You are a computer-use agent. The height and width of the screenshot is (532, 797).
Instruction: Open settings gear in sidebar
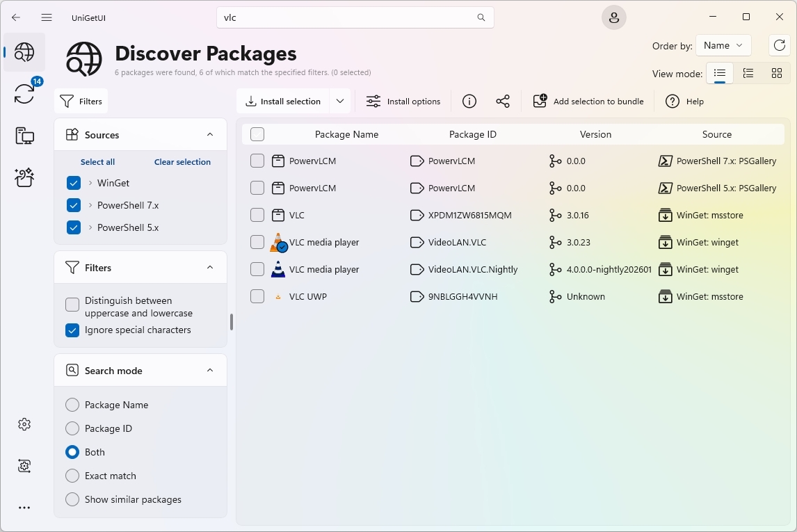(24, 424)
